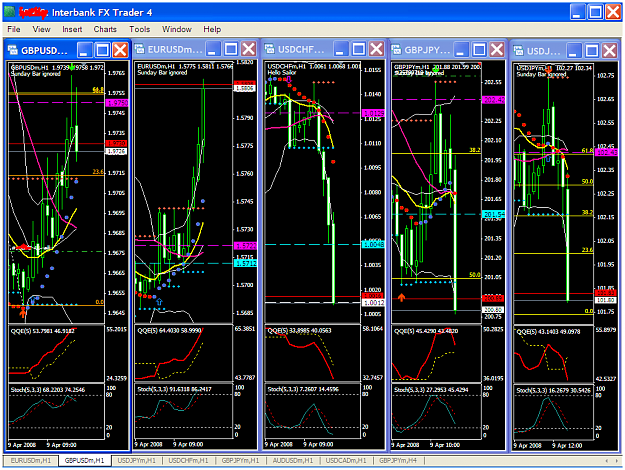This screenshot has height=470, width=625.
Task: Click the magenta 202.42 price label in GBPJPY
Action: point(493,100)
